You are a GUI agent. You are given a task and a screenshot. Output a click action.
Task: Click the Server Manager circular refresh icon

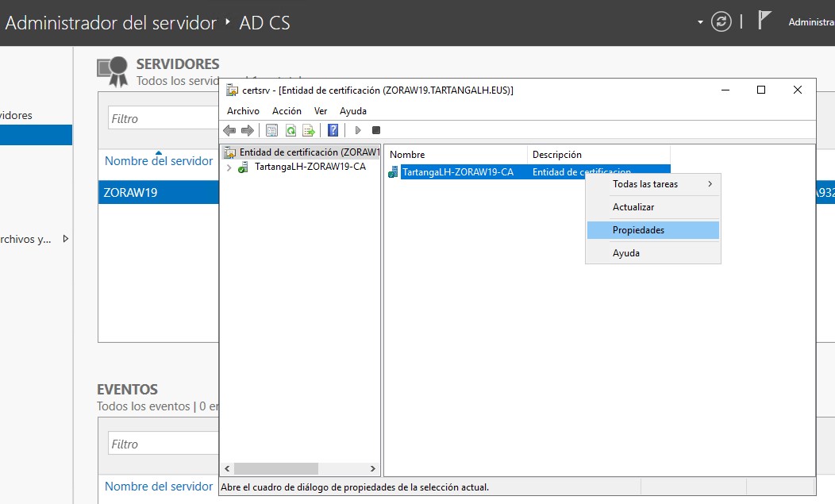721,22
